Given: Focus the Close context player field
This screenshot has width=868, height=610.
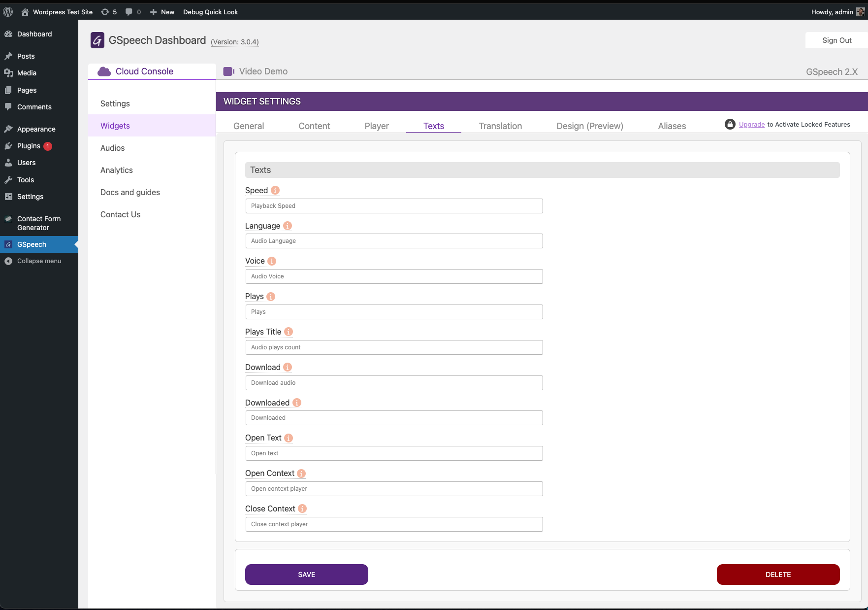Looking at the screenshot, I should [394, 524].
